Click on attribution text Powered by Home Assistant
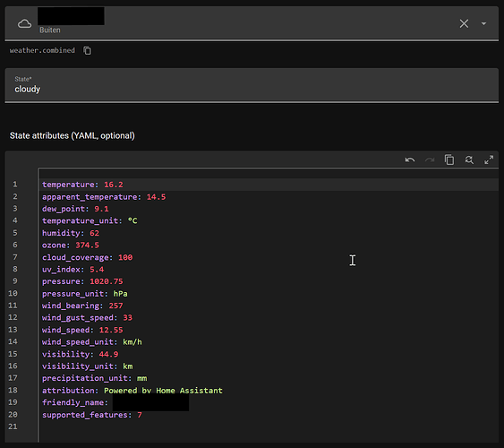This screenshot has width=504, height=448. click(163, 391)
